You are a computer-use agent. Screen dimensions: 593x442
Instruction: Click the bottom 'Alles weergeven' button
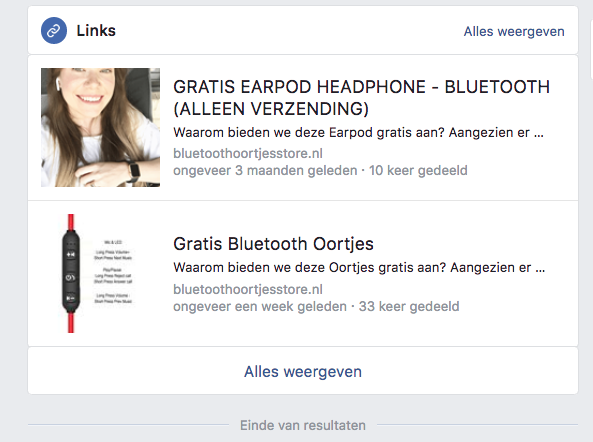[303, 371]
